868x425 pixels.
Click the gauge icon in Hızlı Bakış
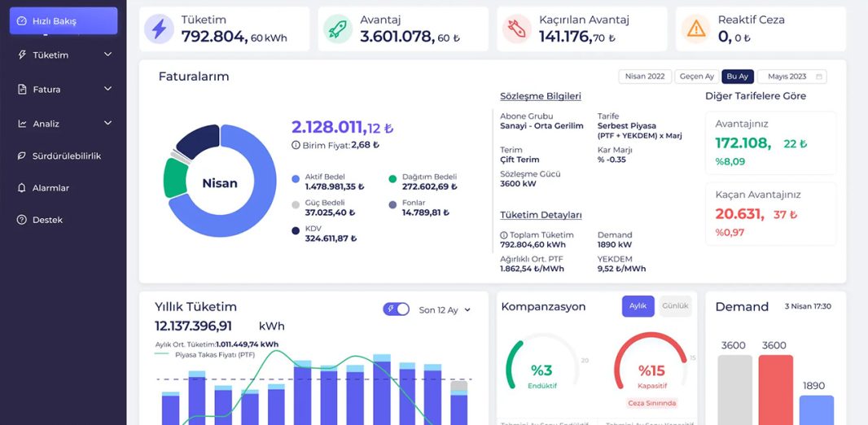22,21
